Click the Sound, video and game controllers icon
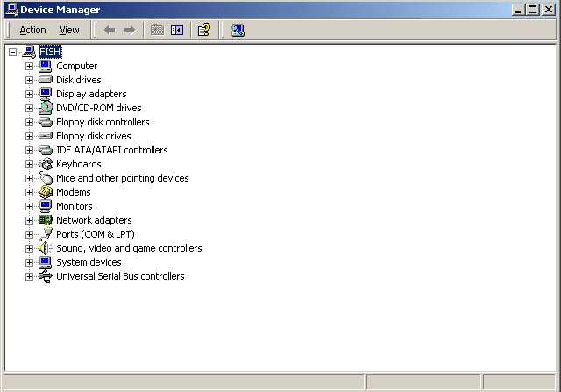 tap(46, 248)
